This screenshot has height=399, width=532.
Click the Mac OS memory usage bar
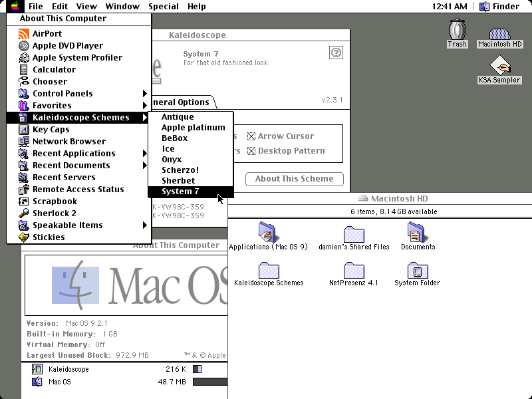pyautogui.click(x=210, y=382)
